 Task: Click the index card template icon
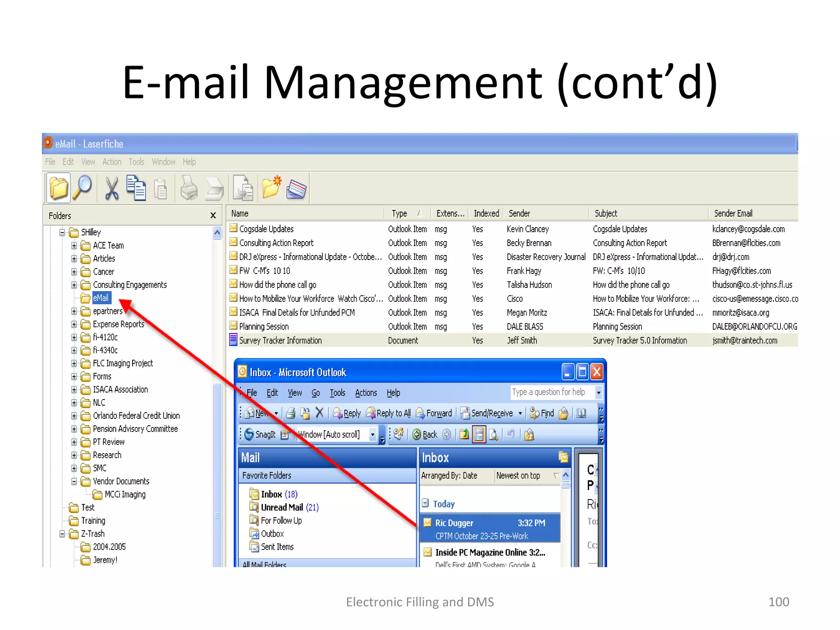click(296, 189)
